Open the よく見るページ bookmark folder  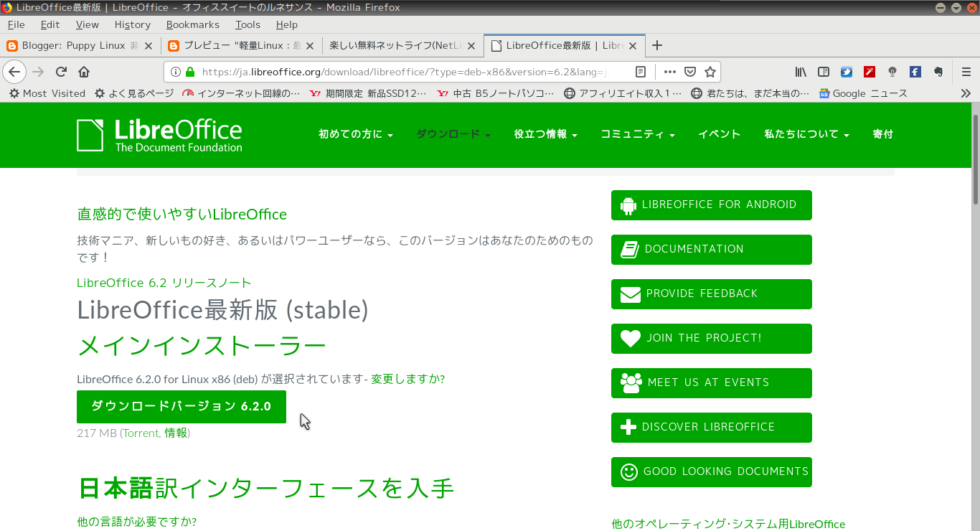click(x=134, y=93)
